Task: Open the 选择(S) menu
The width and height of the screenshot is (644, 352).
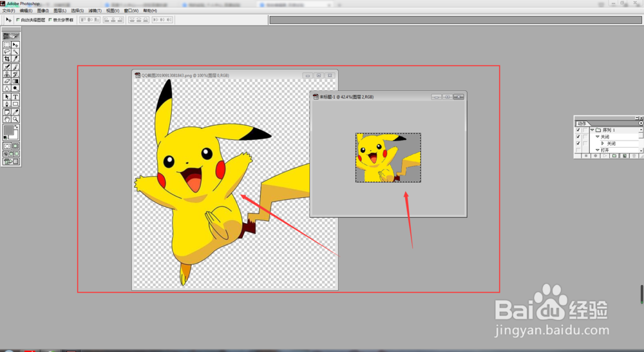Action: 77,11
